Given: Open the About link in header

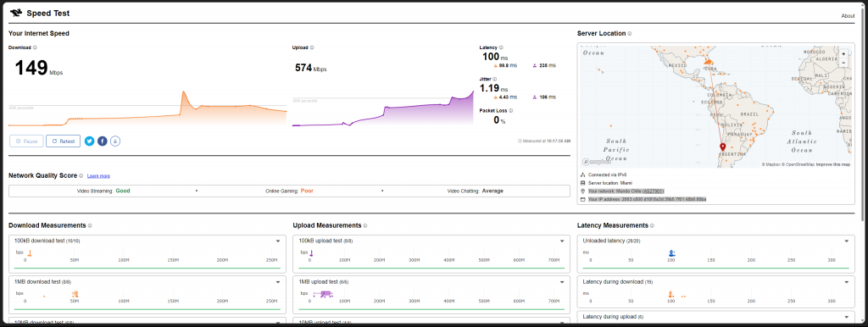Looking at the screenshot, I should coord(848,16).
